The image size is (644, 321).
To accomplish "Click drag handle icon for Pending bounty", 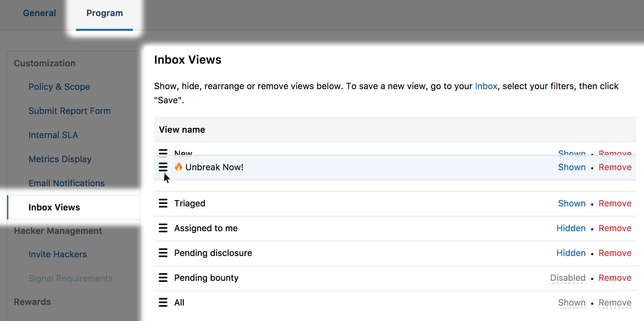I will coord(163,277).
